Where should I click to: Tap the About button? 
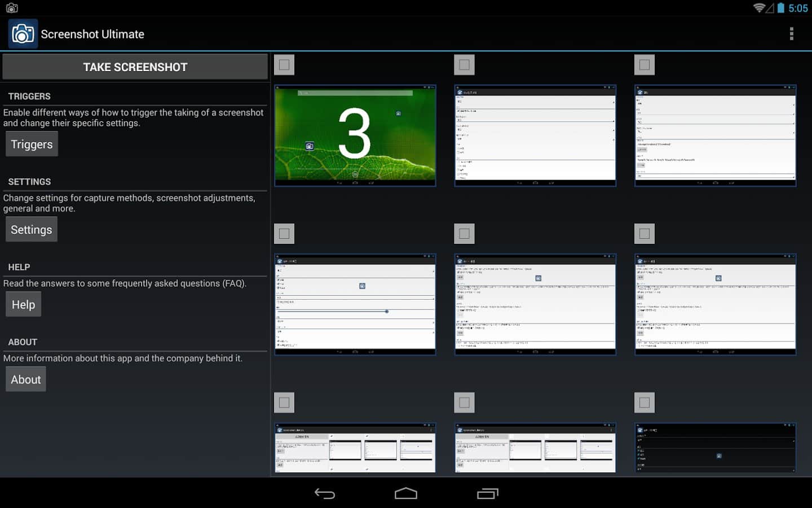pyautogui.click(x=26, y=380)
